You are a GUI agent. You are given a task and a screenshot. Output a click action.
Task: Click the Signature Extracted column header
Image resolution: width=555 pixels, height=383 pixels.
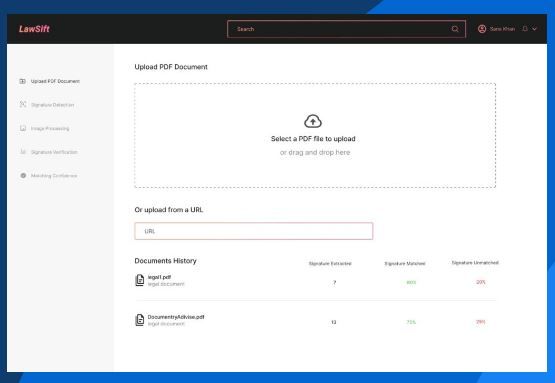pyautogui.click(x=330, y=264)
